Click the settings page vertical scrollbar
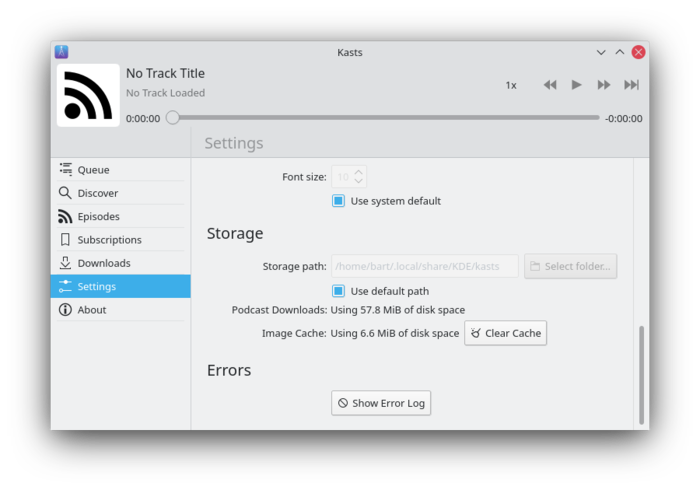 (642, 375)
